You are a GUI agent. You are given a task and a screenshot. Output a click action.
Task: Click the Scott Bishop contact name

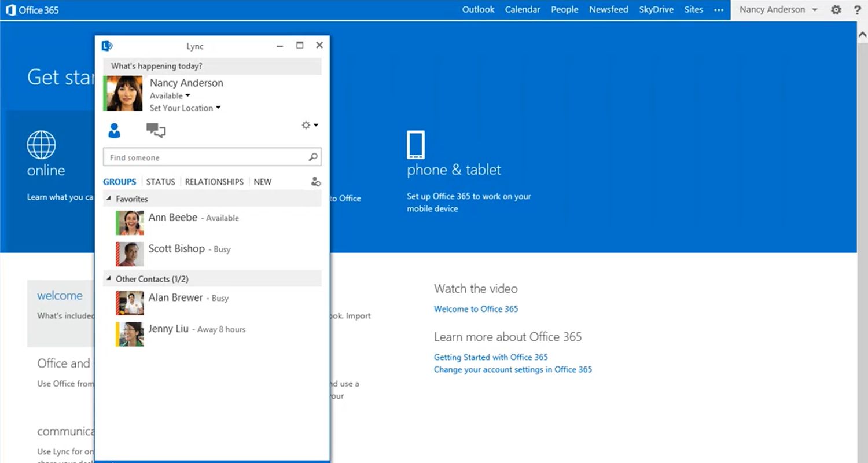tap(176, 249)
